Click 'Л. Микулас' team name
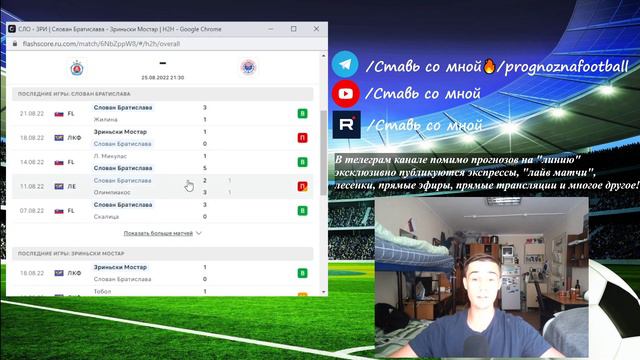Viewport: 640px width, 360px height. coord(110,156)
